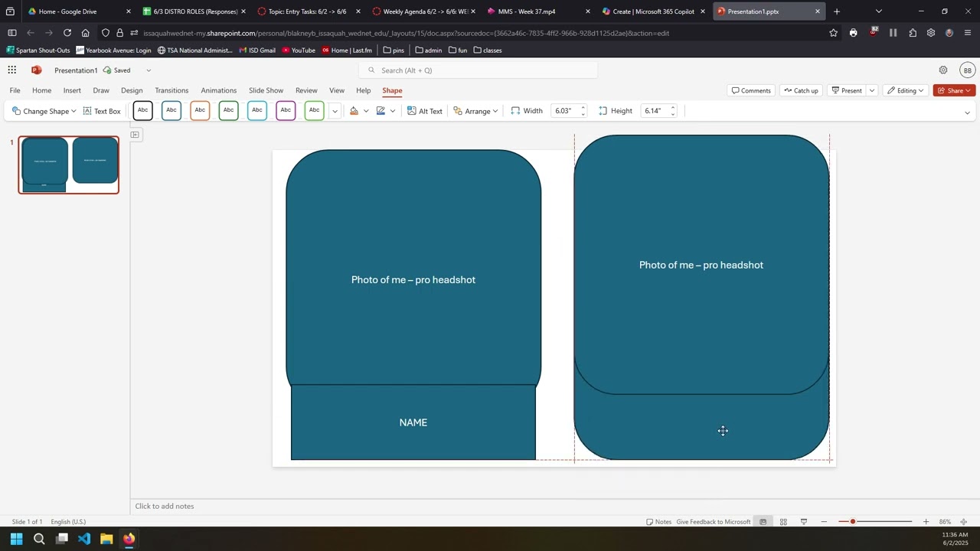Screen dimensions: 980x551
Task: Open the Present options dropdown arrow
Action: click(x=871, y=90)
